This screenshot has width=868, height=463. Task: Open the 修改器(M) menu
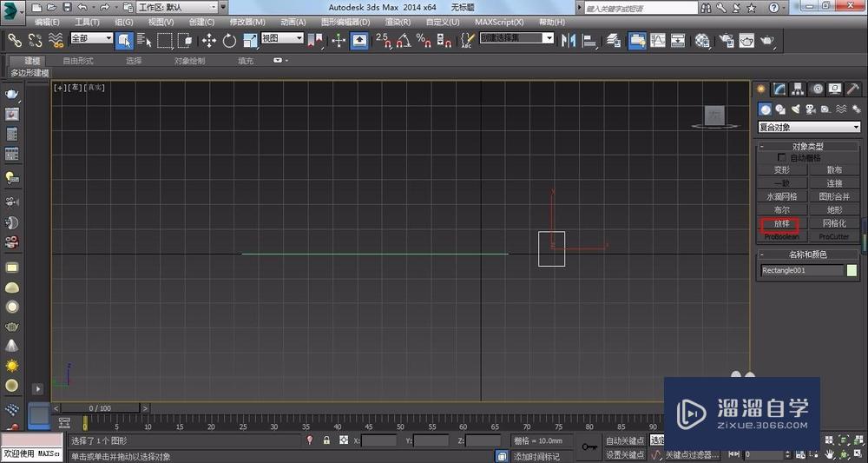[x=247, y=22]
